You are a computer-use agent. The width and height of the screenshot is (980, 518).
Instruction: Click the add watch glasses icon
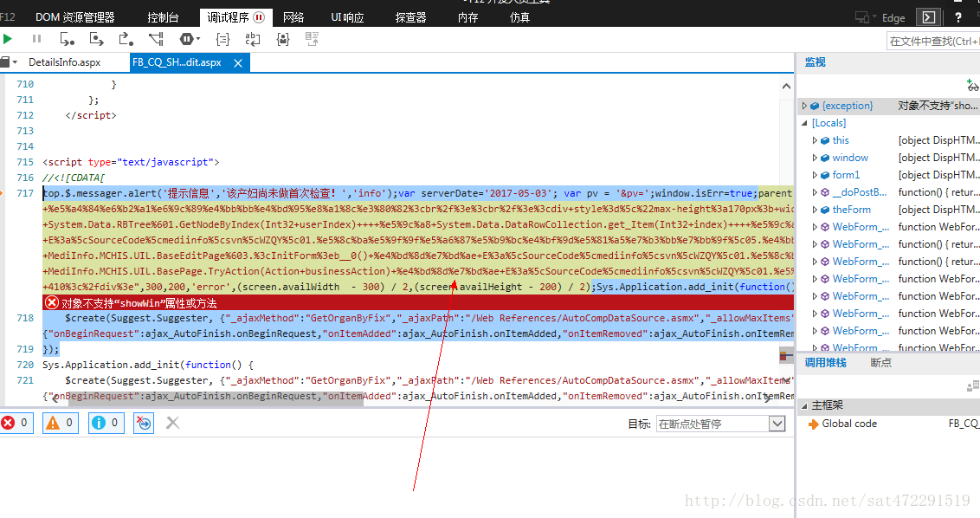tap(972, 86)
